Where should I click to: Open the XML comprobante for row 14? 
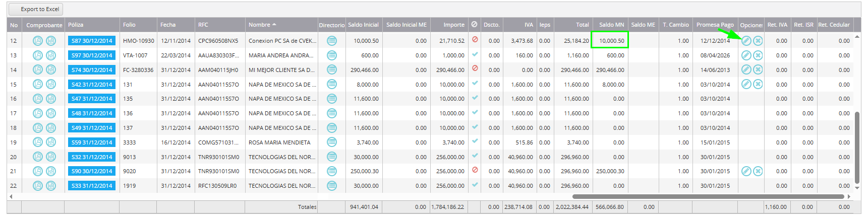(51, 69)
